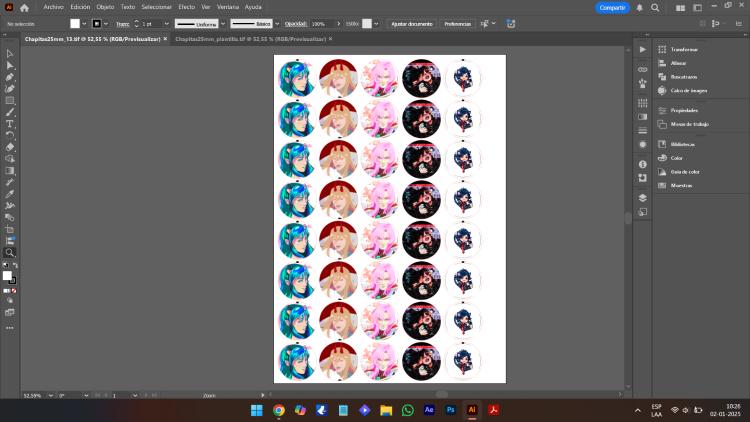Click the Trazo label link
This screenshot has height=422, width=750.
(x=122, y=24)
